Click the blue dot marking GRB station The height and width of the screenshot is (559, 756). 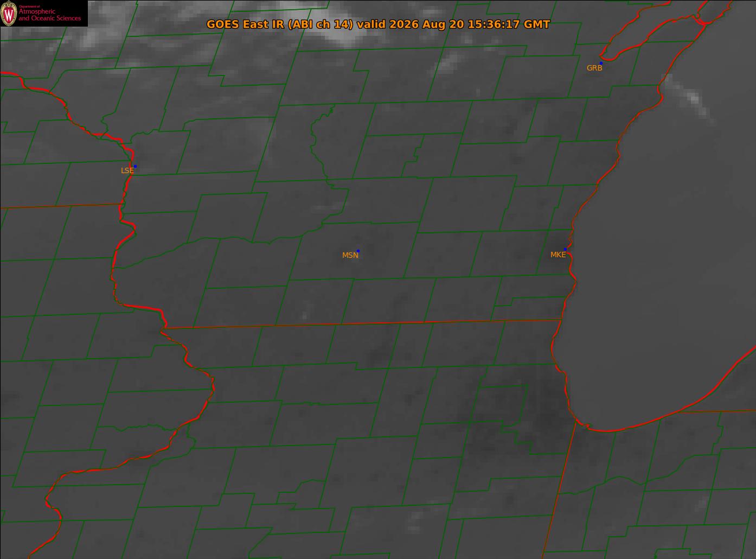click(601, 63)
